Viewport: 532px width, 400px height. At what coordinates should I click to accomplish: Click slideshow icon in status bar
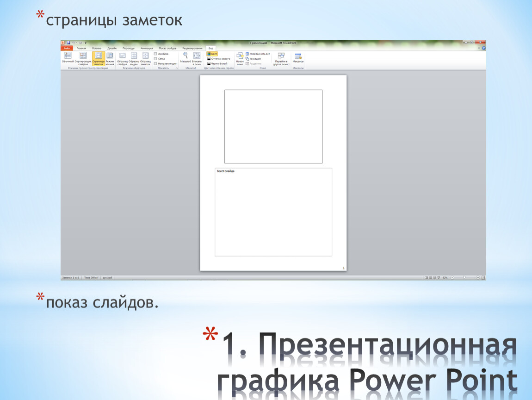(439, 278)
